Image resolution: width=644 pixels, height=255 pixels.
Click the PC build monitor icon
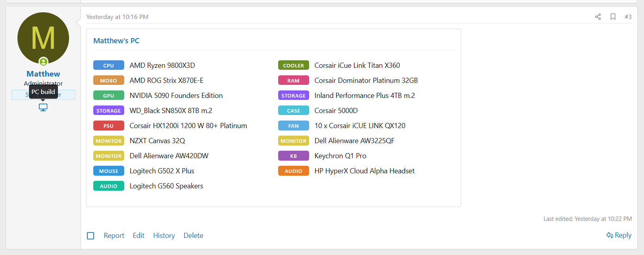pyautogui.click(x=43, y=107)
